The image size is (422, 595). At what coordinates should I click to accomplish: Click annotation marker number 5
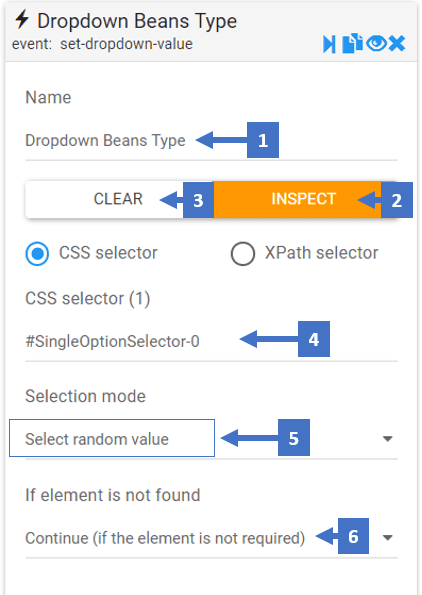coord(294,438)
